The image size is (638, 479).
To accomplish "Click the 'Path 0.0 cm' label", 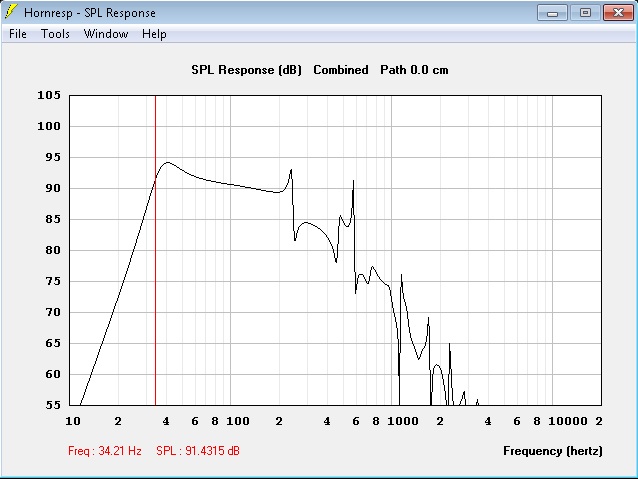I will (414, 70).
